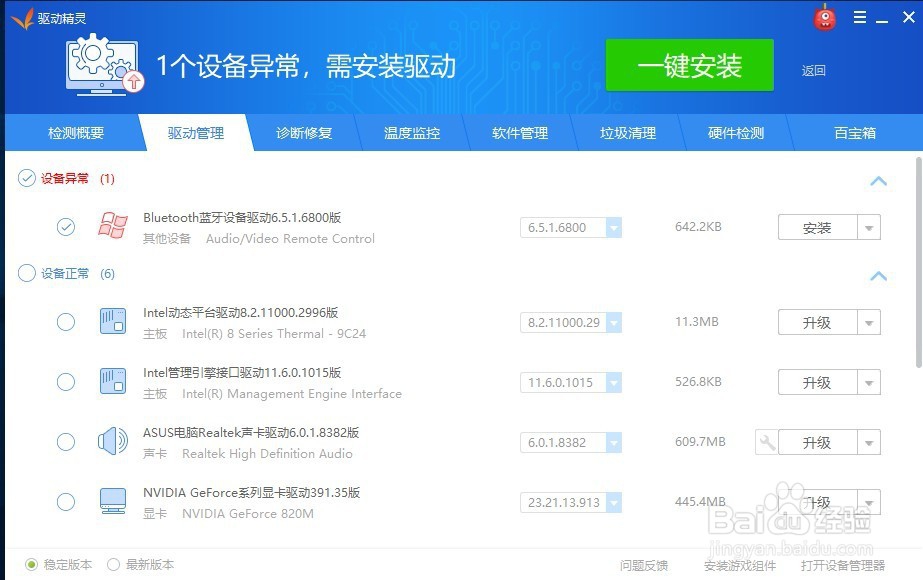
Task: Click the 1个设备异常 header message
Action: 306,65
